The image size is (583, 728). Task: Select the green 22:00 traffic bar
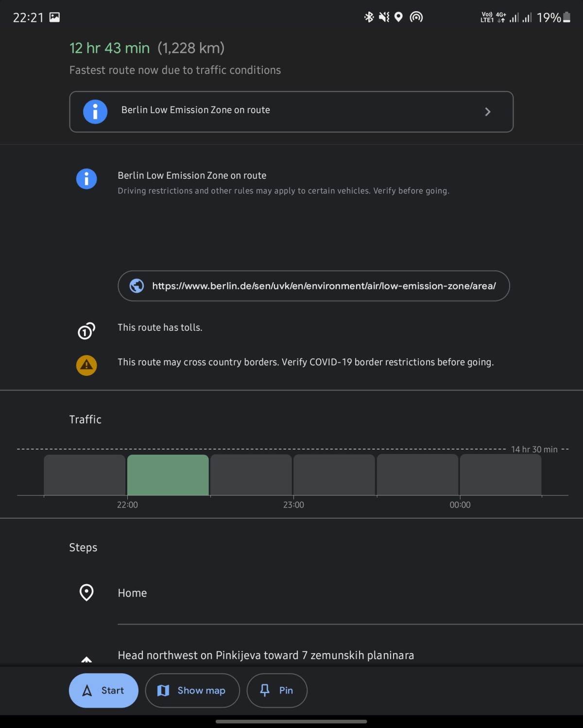[168, 475]
